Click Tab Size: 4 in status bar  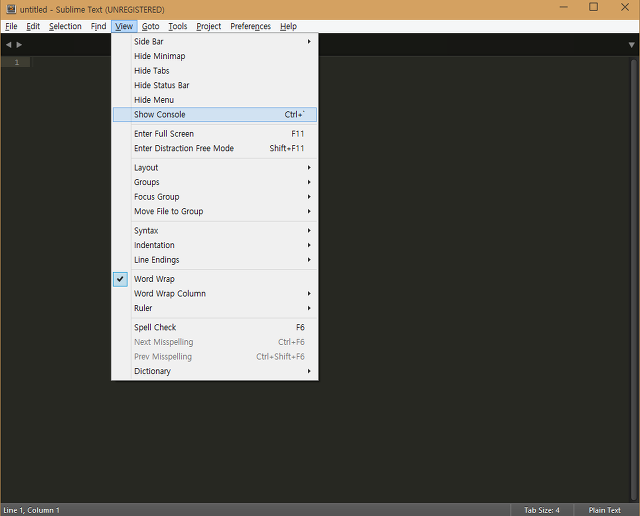click(542, 510)
